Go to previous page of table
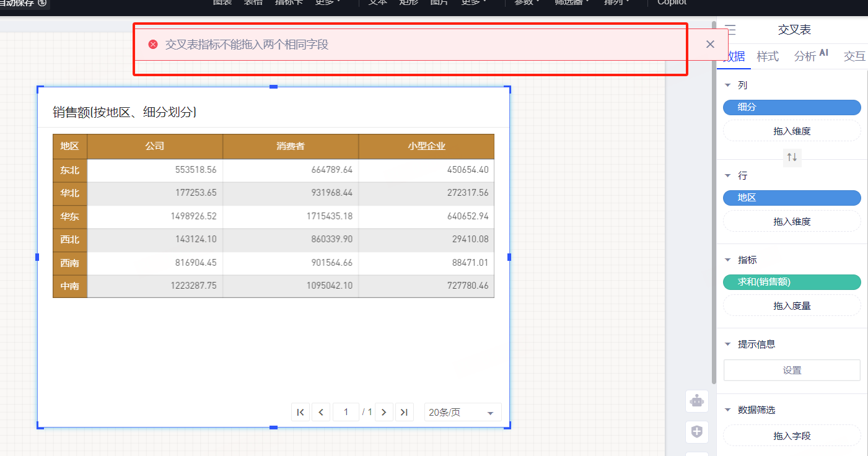This screenshot has width=868, height=456. (321, 412)
